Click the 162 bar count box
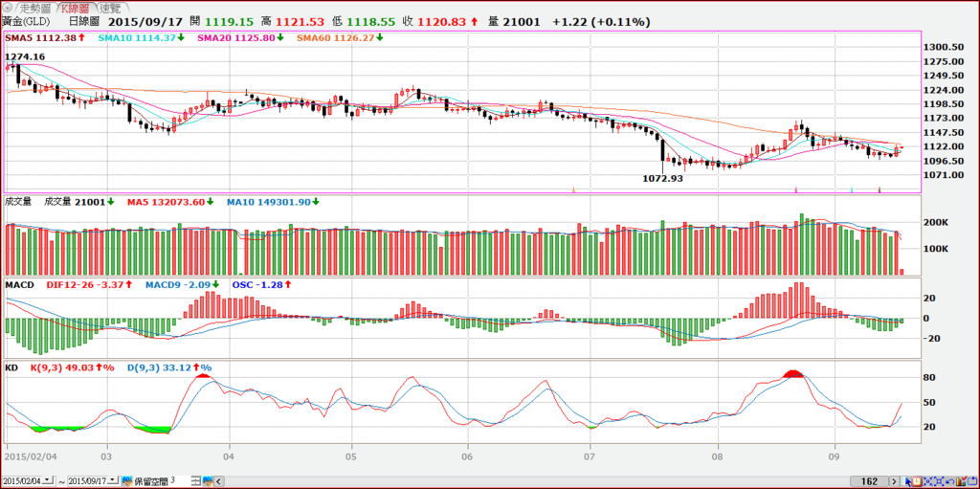 tap(869, 481)
